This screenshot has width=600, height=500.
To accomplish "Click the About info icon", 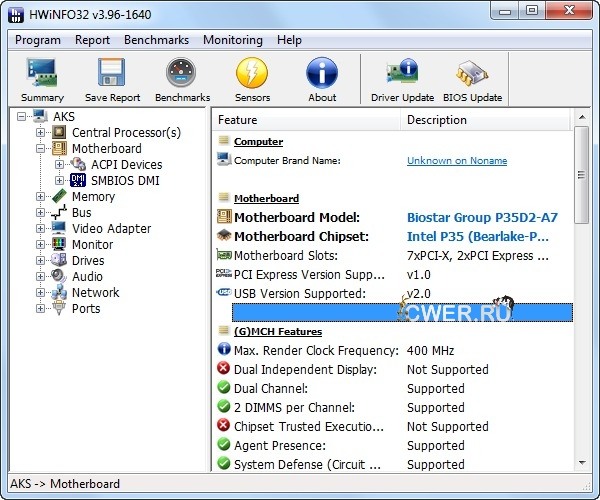I will point(322,79).
